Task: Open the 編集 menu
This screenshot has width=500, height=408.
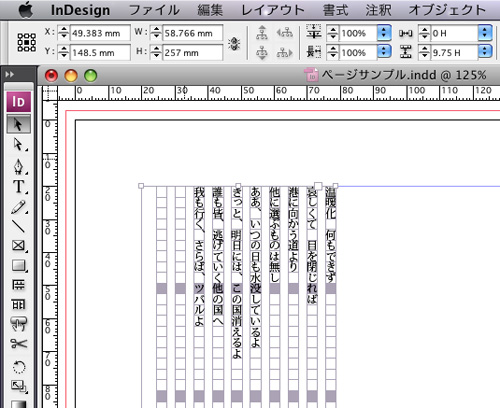Action: (x=210, y=10)
